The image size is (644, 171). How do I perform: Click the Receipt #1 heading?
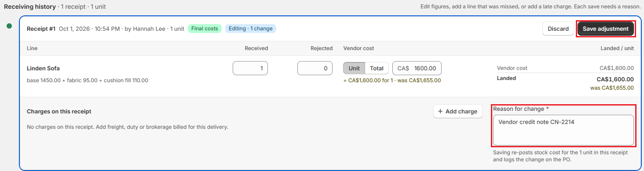(x=41, y=29)
